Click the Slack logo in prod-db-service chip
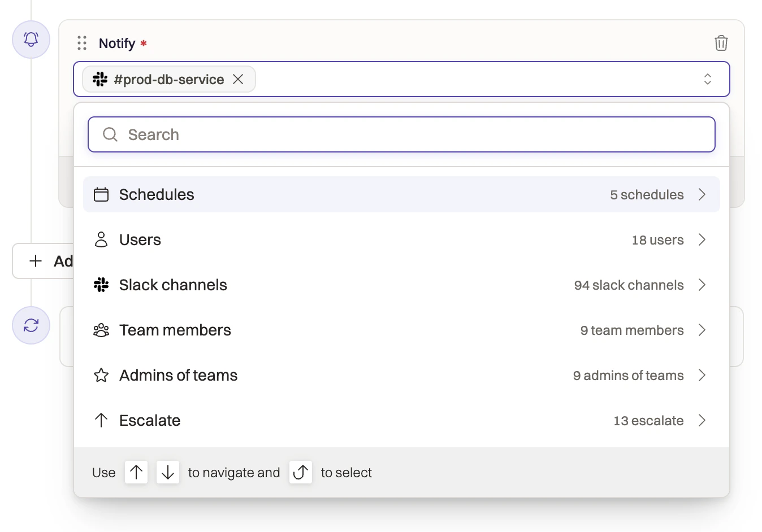The image size is (762, 532). 101,80
